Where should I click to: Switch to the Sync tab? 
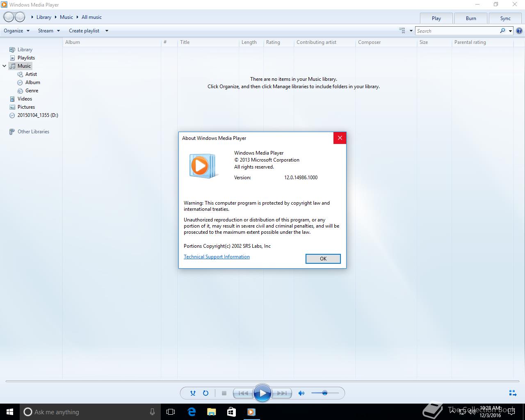[505, 18]
